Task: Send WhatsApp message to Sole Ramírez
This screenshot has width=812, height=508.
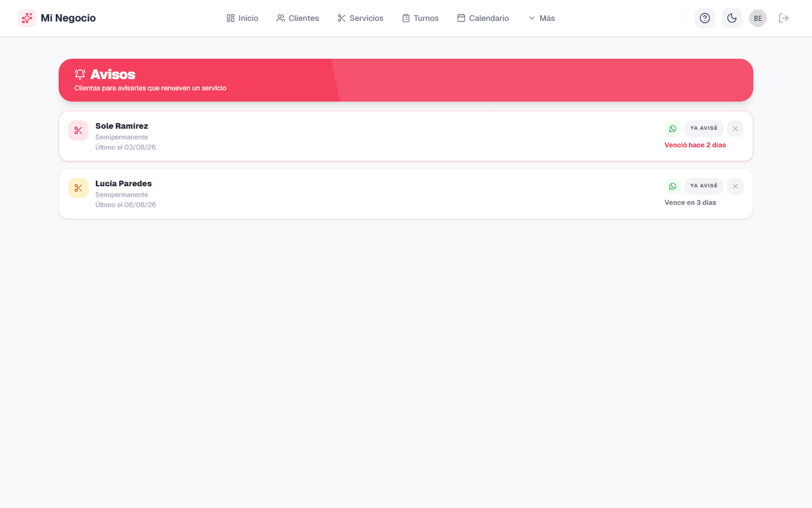Action: pyautogui.click(x=673, y=129)
